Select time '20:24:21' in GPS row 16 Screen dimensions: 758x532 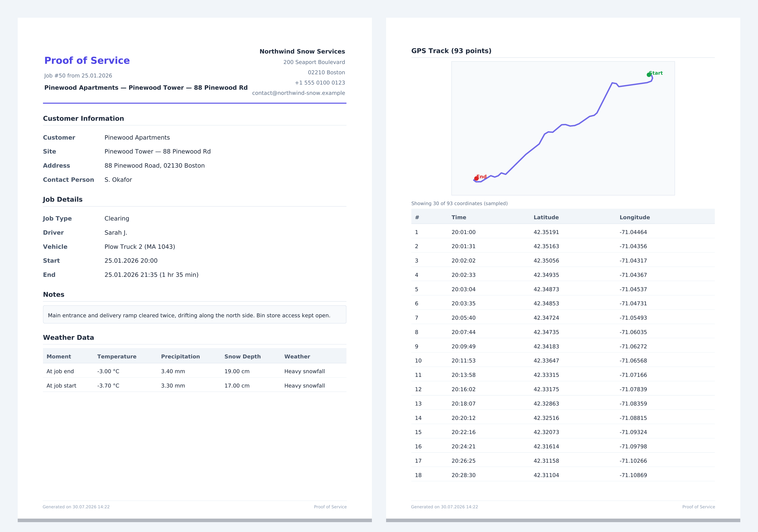tap(464, 446)
